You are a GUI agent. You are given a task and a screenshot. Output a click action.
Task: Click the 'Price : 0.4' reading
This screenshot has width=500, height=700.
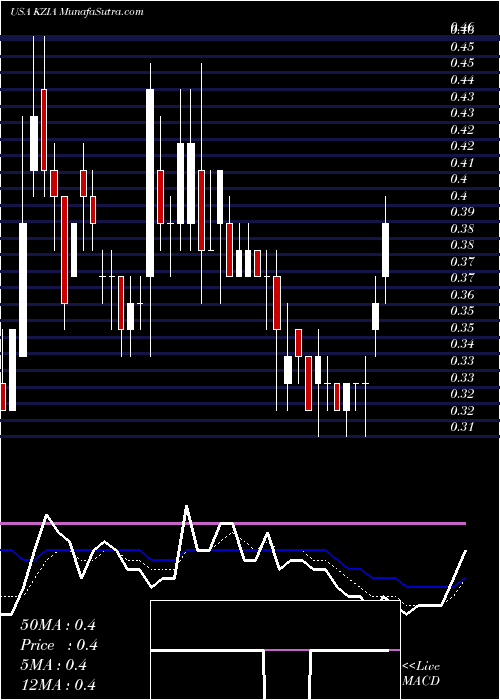(x=59, y=645)
